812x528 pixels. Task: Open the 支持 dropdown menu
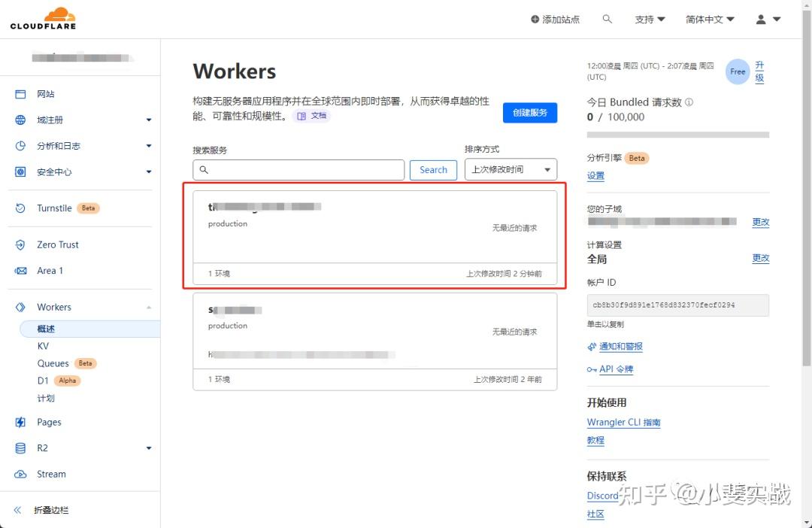click(x=650, y=19)
